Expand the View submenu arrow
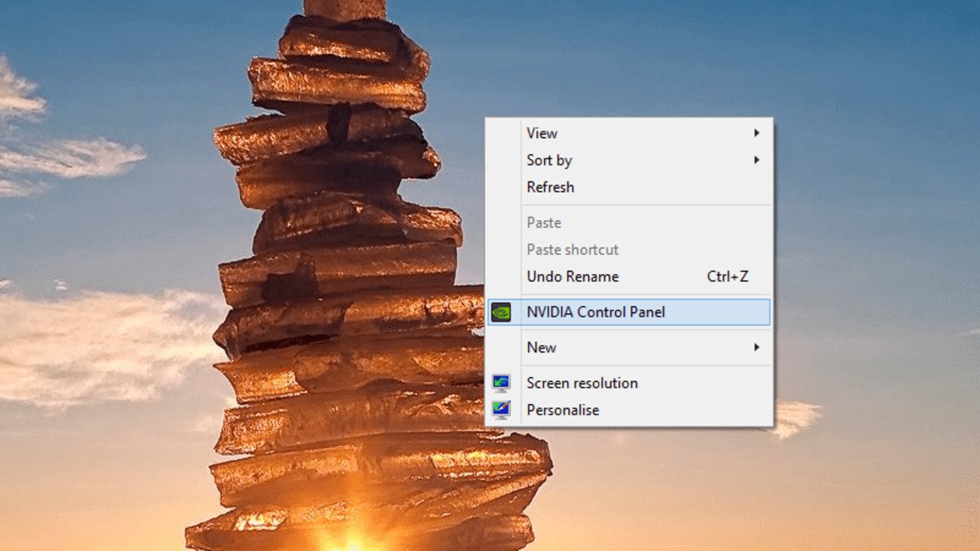 757,133
